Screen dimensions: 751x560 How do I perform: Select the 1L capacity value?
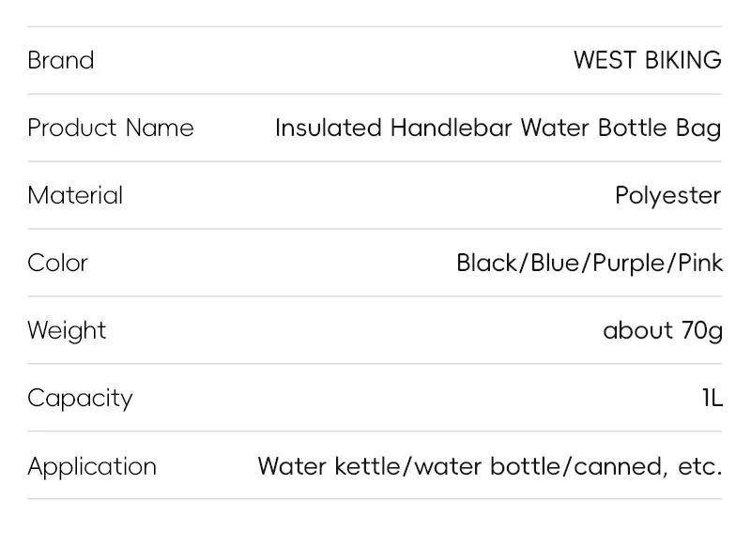pyautogui.click(x=713, y=398)
